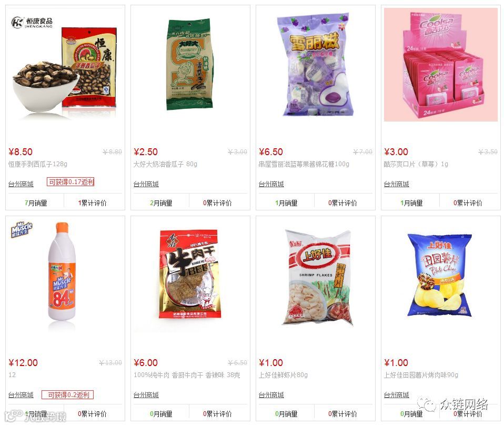
Task: Open the Hengkang watermelon seeds product image
Action: pos(65,68)
